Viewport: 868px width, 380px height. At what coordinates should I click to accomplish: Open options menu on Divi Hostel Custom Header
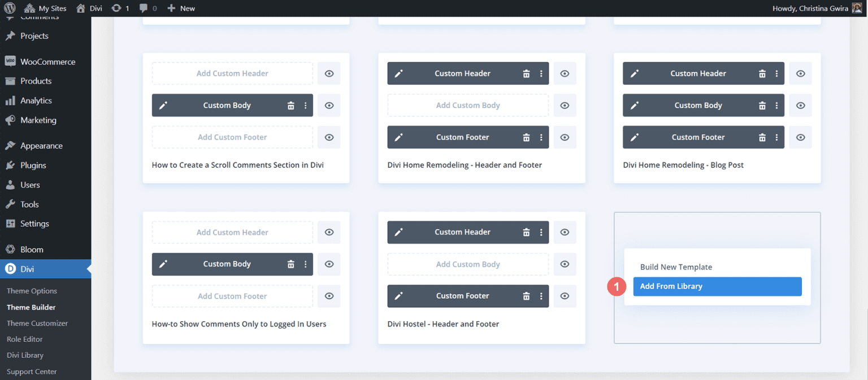click(x=541, y=232)
